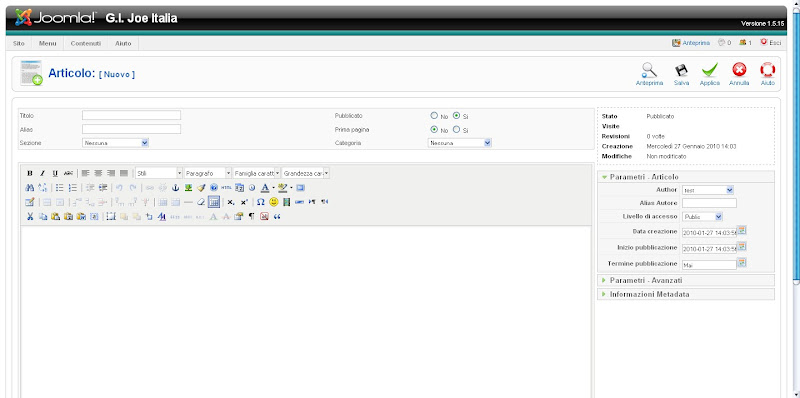Click into the Titolo input field
Image resolution: width=800 pixels, height=398 pixels.
coord(132,115)
